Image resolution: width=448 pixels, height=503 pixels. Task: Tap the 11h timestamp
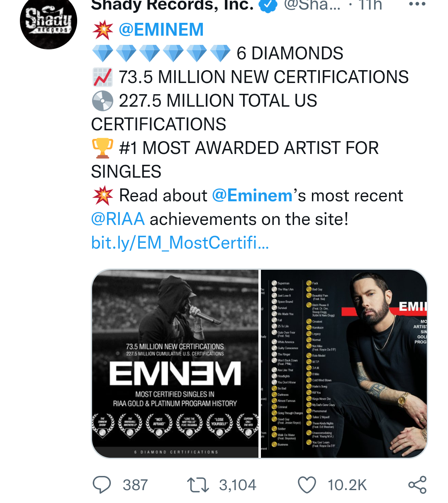(x=370, y=5)
